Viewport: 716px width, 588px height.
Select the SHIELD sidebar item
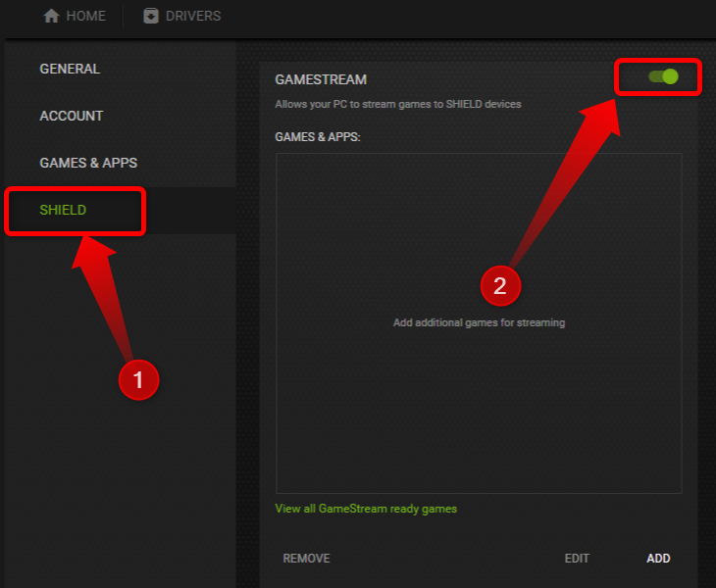point(63,211)
